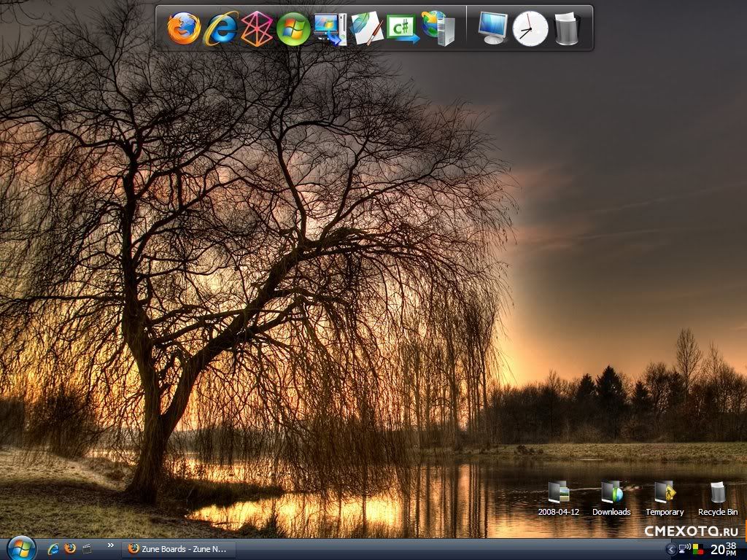Image resolution: width=747 pixels, height=560 pixels.
Task: Open the globe and server dock icon
Action: (x=439, y=29)
